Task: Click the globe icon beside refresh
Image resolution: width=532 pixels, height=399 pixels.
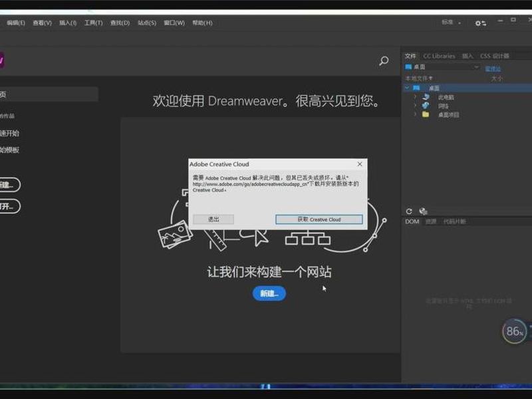Action: pyautogui.click(x=423, y=211)
